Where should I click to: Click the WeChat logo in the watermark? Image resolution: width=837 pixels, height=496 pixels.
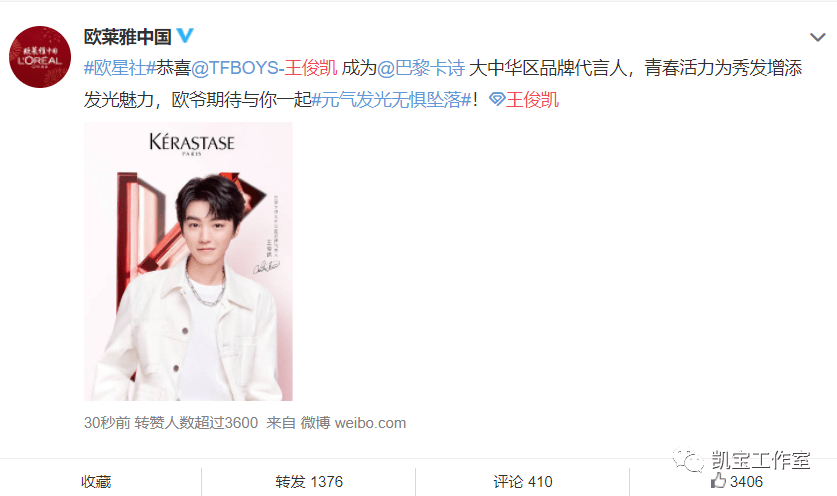(689, 460)
